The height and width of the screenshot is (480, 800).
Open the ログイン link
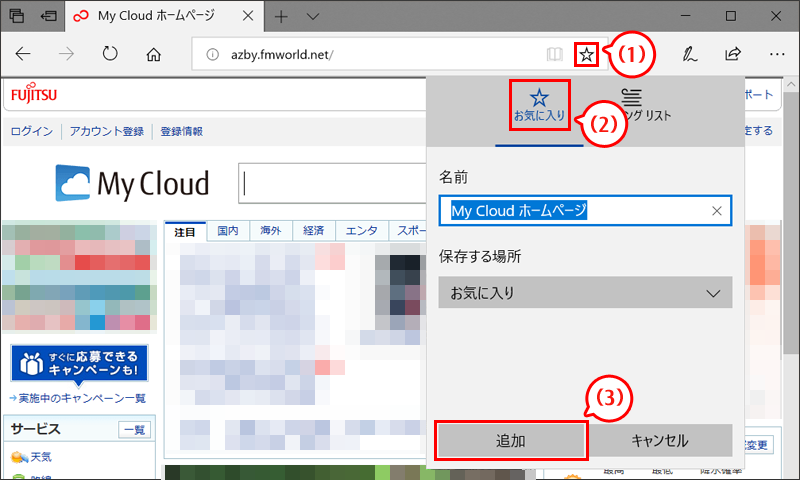coord(32,131)
